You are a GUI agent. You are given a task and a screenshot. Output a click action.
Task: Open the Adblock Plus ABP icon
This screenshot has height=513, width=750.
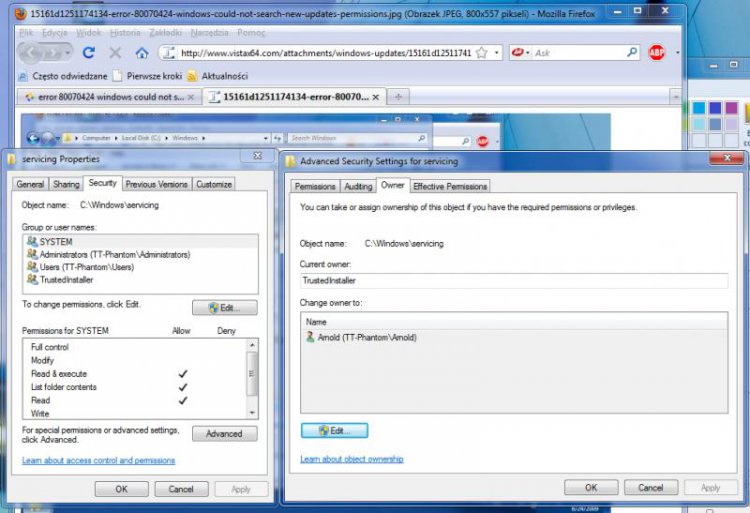click(657, 52)
